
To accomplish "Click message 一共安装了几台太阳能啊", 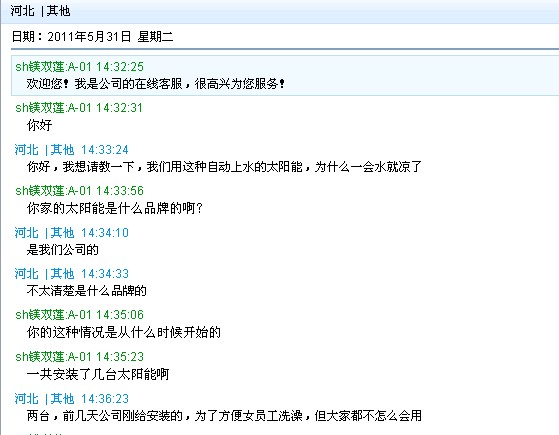I will coord(98,374).
